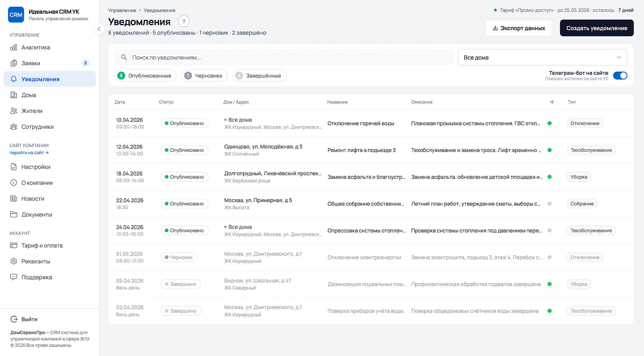Collapse the sidebar with the chevron button

pos(99,29)
